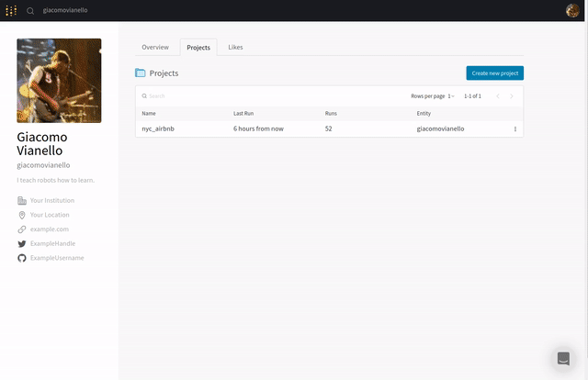This screenshot has width=588, height=380.
Task: Open the three-dot menu for nyc_airbnb
Action: (515, 129)
